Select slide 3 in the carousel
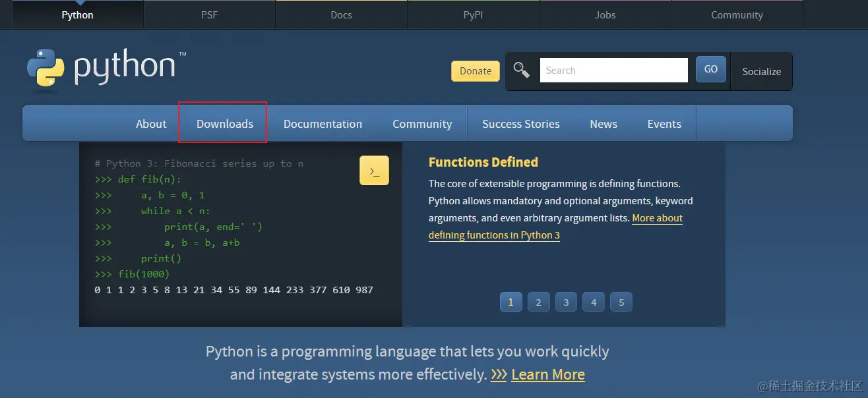Image resolution: width=868 pixels, height=398 pixels. tap(566, 302)
